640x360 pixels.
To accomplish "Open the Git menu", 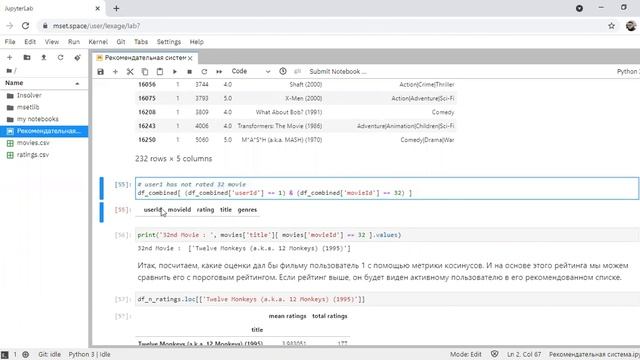I will tap(121, 42).
